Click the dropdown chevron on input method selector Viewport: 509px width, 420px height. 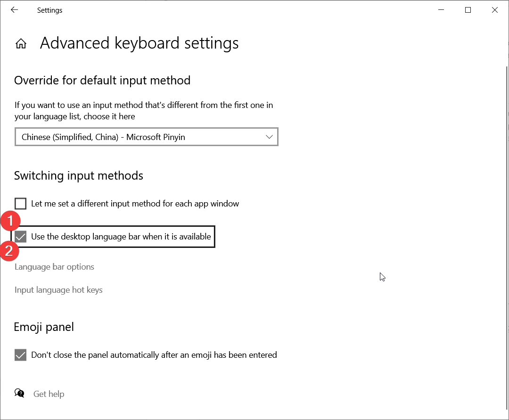(269, 137)
